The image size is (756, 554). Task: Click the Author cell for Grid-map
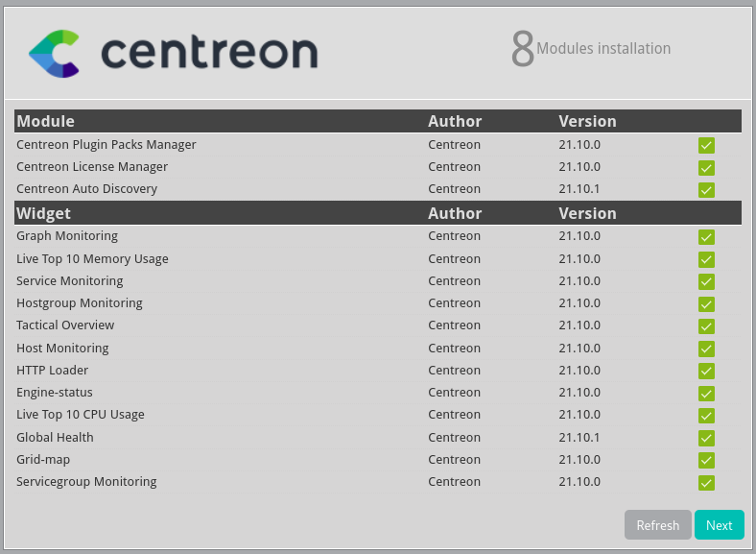[454, 460]
